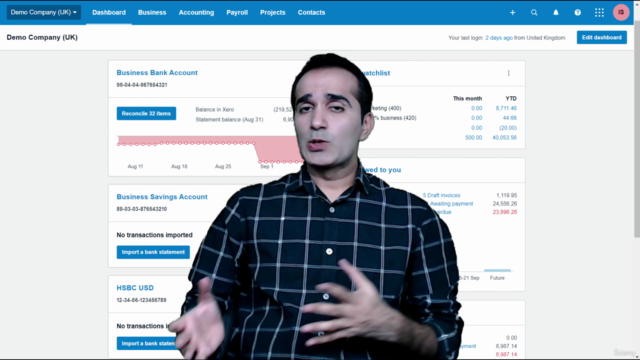Open search with the magnifier icon
Viewport: 640px width, 360px height.
coord(534,13)
